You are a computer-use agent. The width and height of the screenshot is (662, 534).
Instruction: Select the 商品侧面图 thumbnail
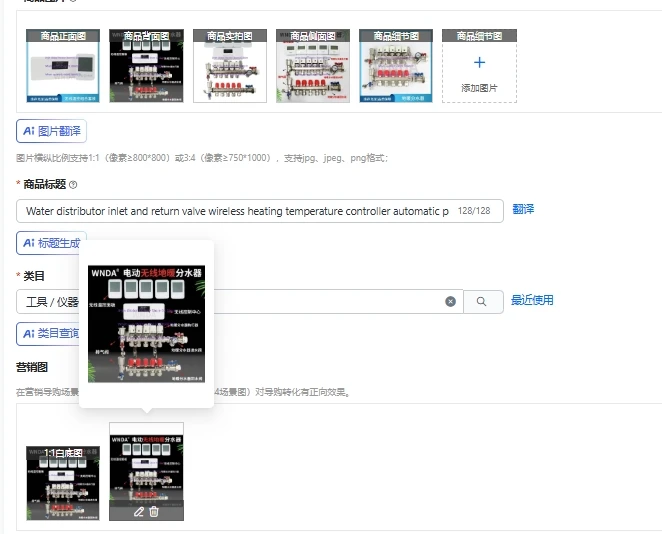(313, 65)
